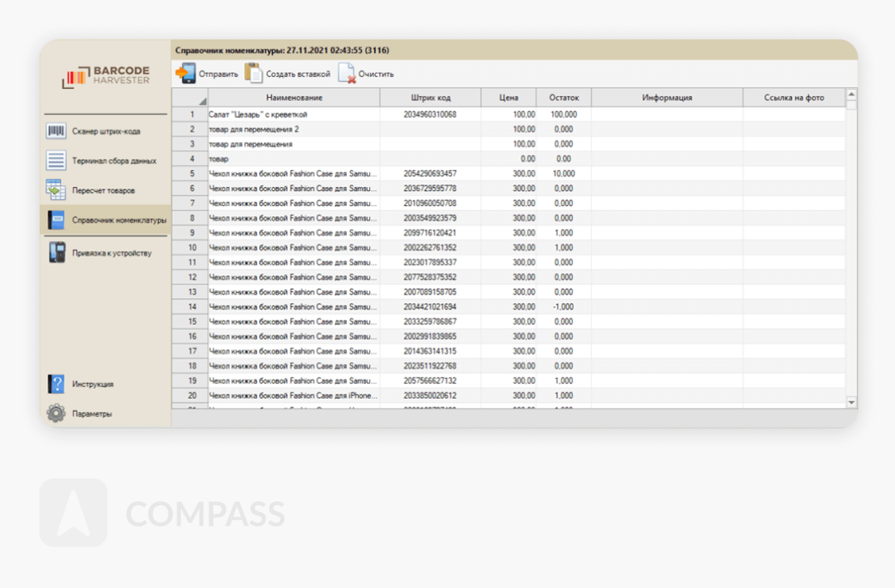Select row header number 14
This screenshot has height=588, width=895.
click(x=192, y=307)
